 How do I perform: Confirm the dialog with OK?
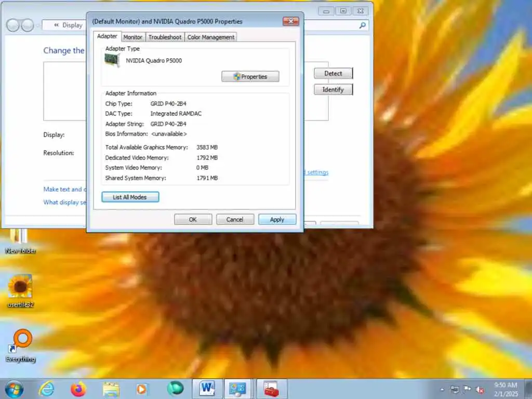pyautogui.click(x=193, y=220)
